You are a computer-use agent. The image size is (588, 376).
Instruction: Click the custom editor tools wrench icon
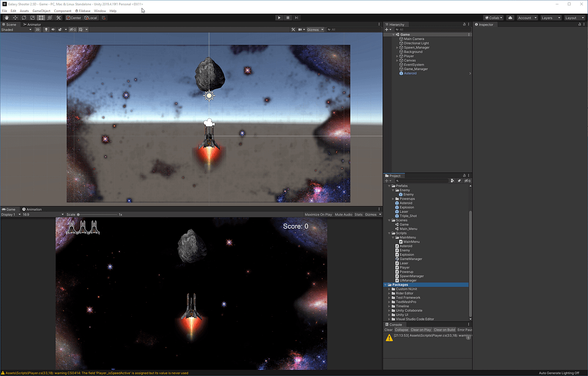[x=58, y=18]
